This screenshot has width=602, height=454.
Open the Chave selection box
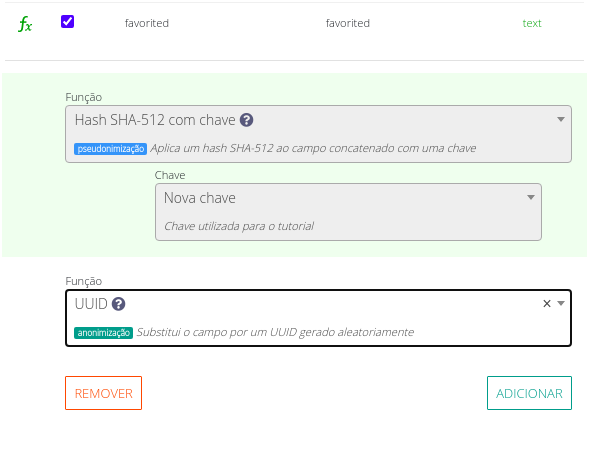[348, 212]
